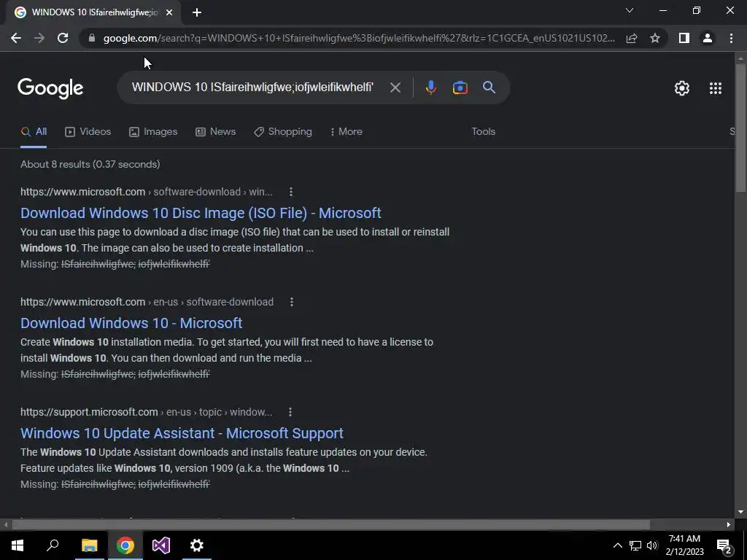Start a search by voice

430,87
